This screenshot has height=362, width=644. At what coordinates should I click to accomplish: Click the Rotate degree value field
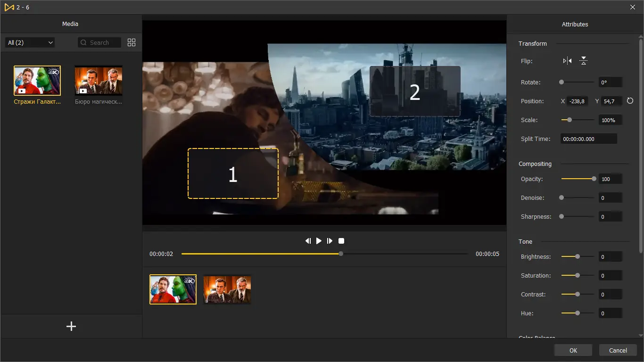(611, 82)
